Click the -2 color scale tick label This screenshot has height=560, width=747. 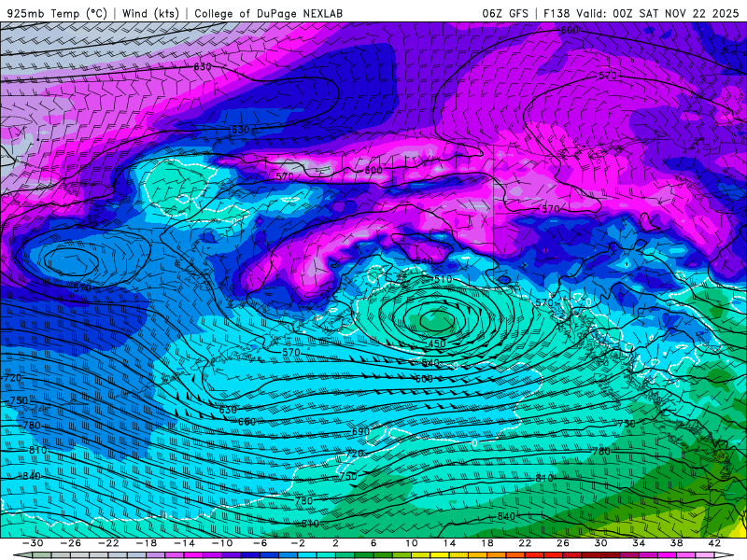[x=298, y=543]
